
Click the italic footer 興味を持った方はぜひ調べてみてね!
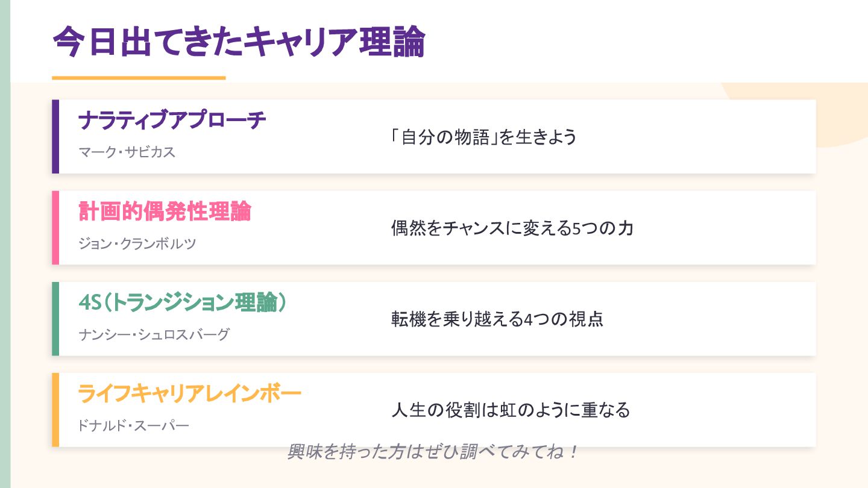(432, 452)
